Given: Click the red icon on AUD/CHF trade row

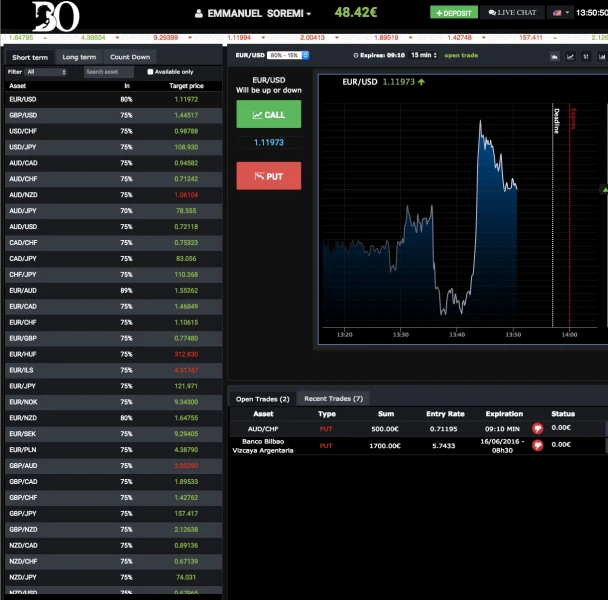Looking at the screenshot, I should [537, 428].
